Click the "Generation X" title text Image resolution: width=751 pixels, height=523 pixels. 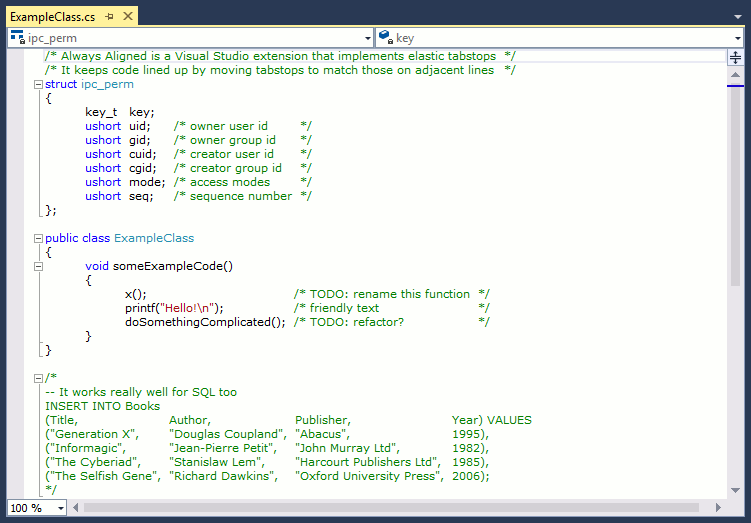(91, 434)
